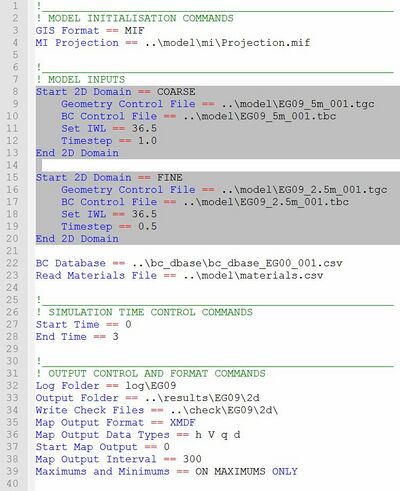
Task: Click the path 'EG09_5m_001.tbc' BC control file
Action: pos(288,116)
